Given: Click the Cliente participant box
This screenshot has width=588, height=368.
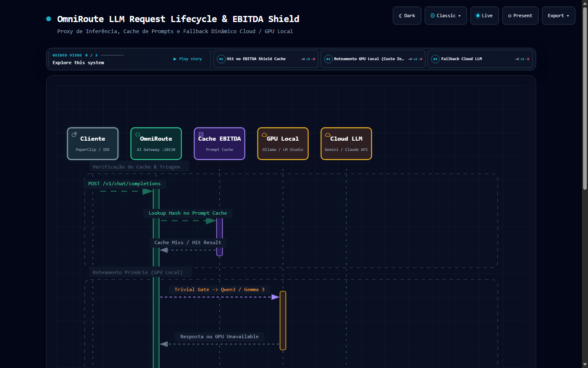Looking at the screenshot, I should (x=93, y=144).
